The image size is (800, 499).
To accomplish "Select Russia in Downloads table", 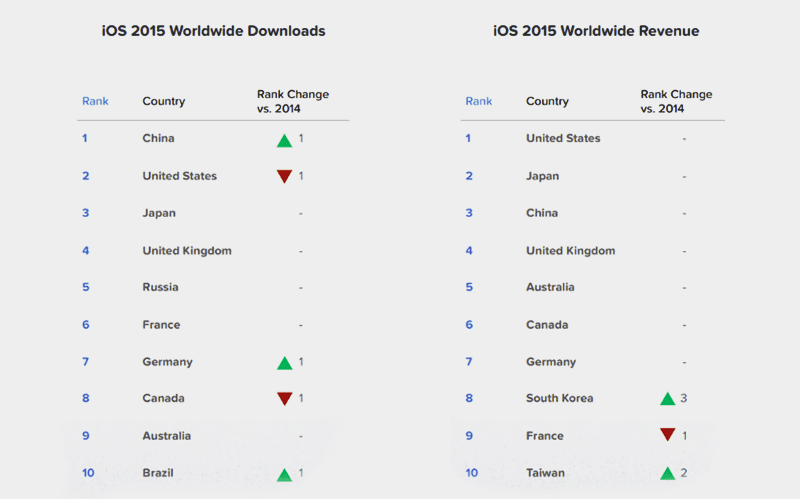I will (x=160, y=287).
